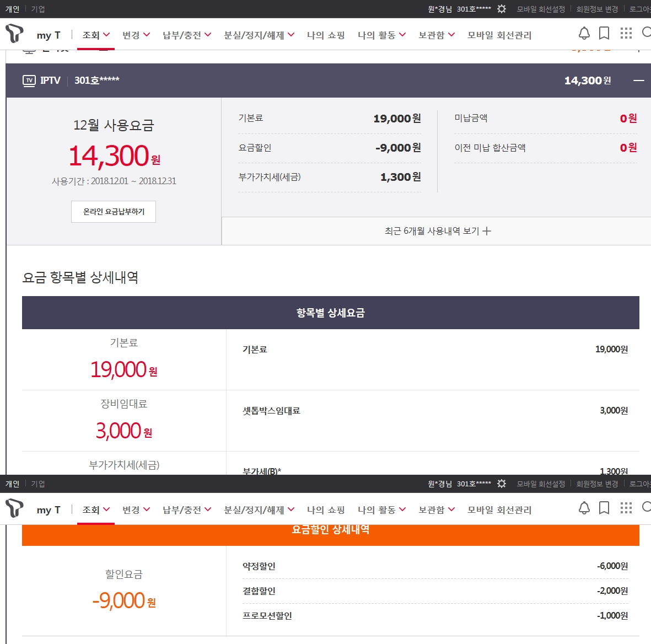Expand the 조회 dropdown menu
Screen dimensions: 651x644
point(96,35)
